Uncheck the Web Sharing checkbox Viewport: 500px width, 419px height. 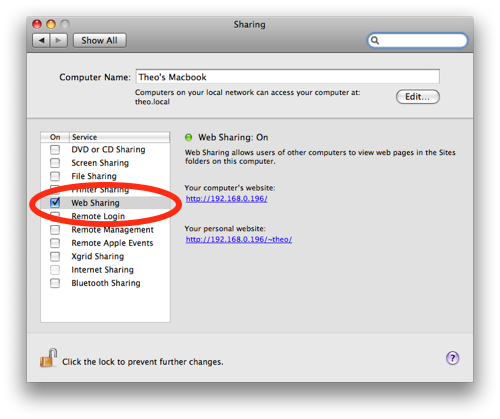[x=55, y=203]
